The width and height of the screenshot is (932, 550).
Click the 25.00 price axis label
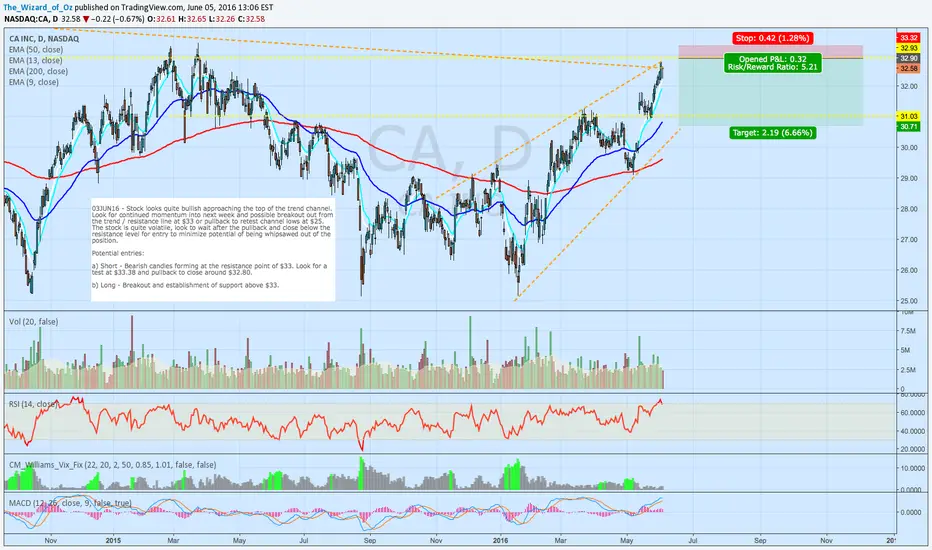point(908,301)
